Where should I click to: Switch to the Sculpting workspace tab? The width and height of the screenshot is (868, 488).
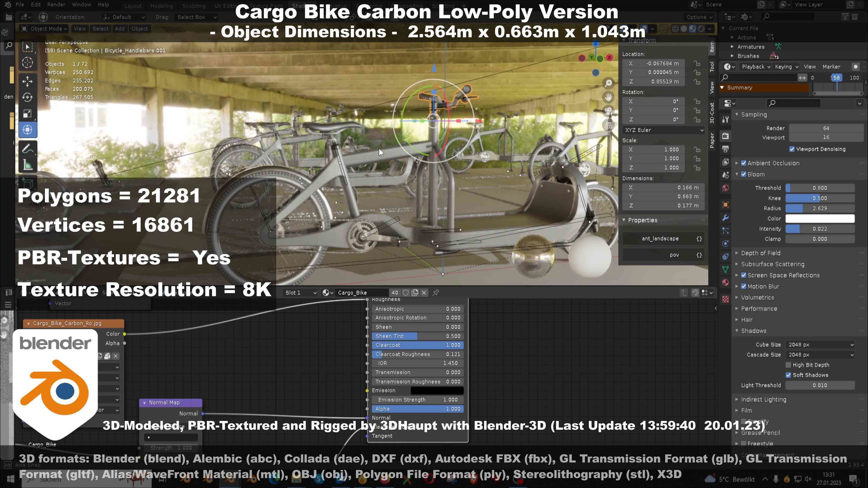click(193, 6)
